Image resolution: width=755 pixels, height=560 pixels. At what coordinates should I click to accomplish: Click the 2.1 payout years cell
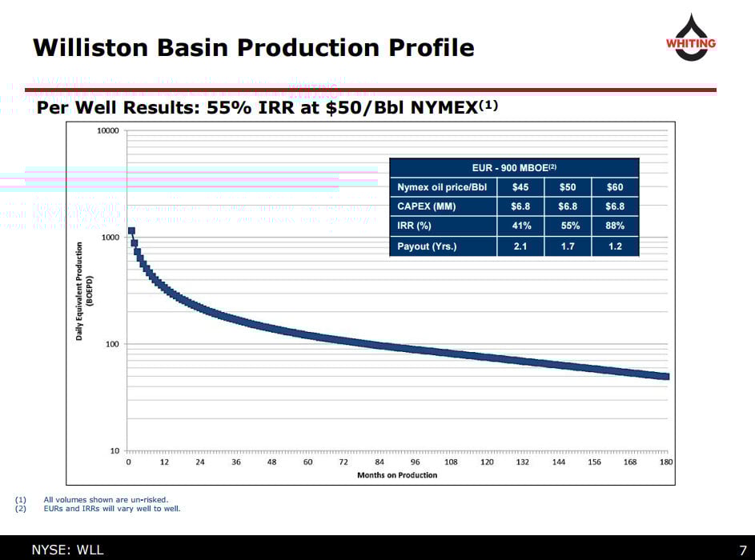(521, 246)
